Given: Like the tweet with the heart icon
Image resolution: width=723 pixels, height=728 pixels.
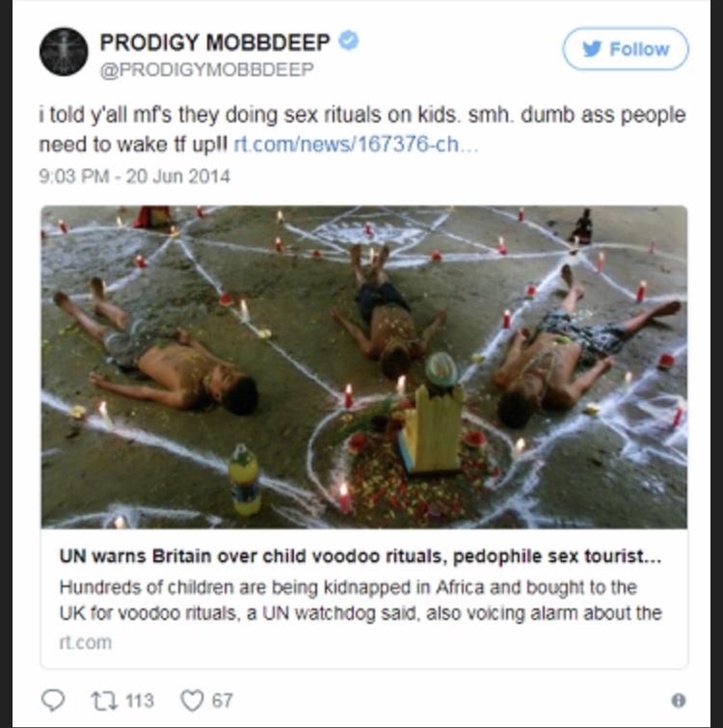Looking at the screenshot, I should pyautogui.click(x=192, y=701).
